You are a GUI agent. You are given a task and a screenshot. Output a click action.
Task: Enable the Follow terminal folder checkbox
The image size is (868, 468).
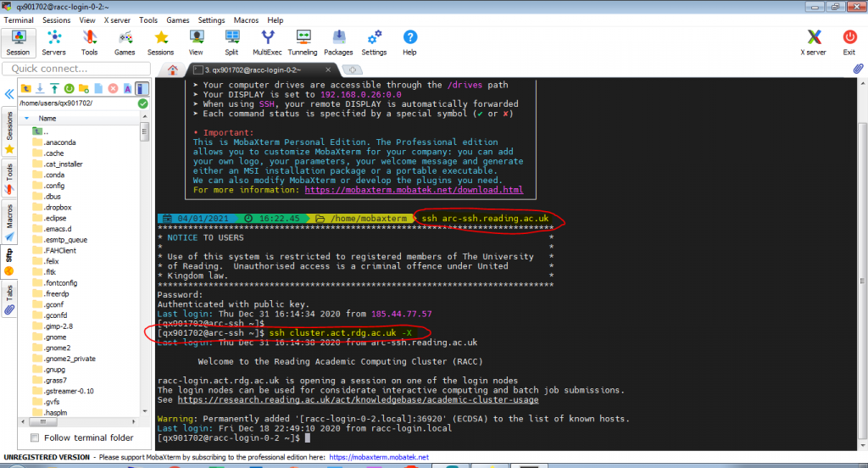point(35,437)
